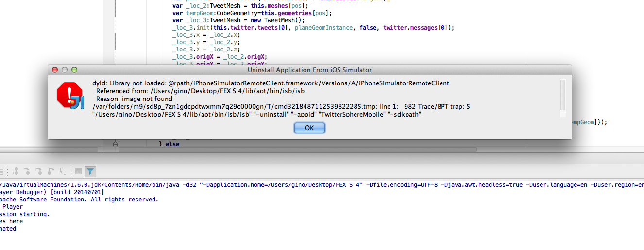Click the red error icon in the dialog
The height and width of the screenshot is (250, 644).
coord(71,95)
